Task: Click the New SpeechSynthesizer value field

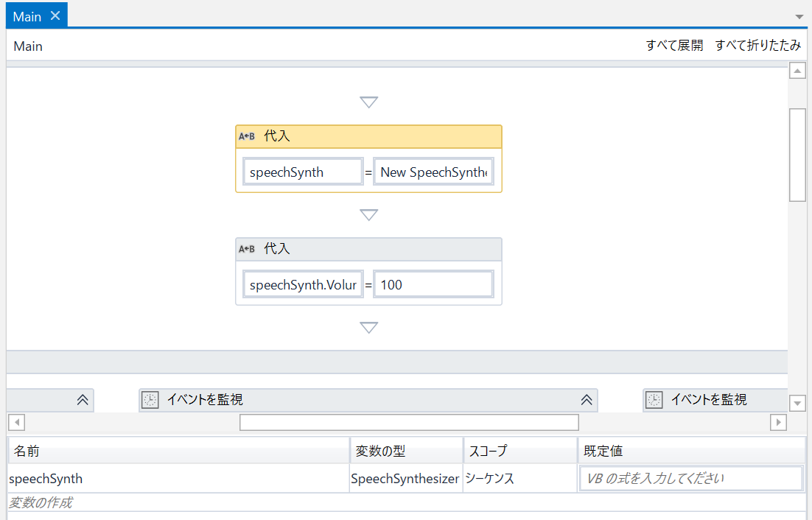Action: pos(433,172)
